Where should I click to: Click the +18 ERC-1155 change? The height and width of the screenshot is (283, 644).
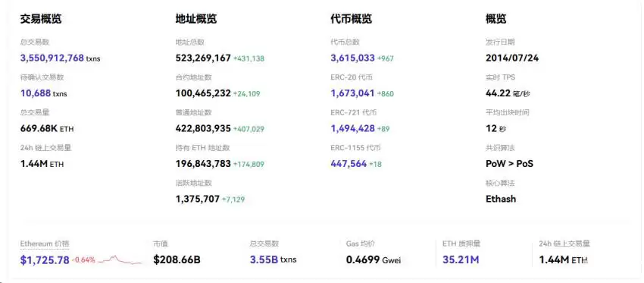pyautogui.click(x=375, y=165)
